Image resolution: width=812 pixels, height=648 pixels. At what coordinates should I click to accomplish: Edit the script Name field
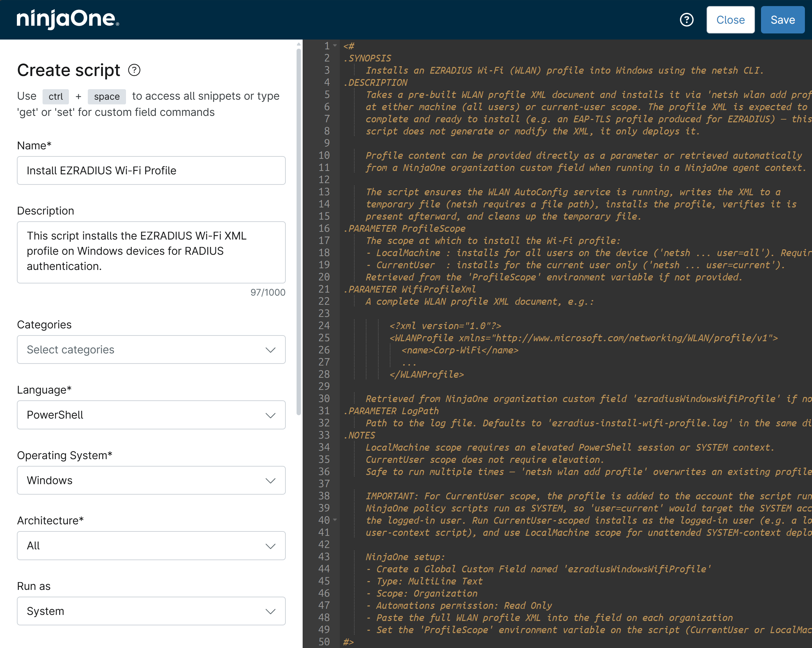[151, 170]
